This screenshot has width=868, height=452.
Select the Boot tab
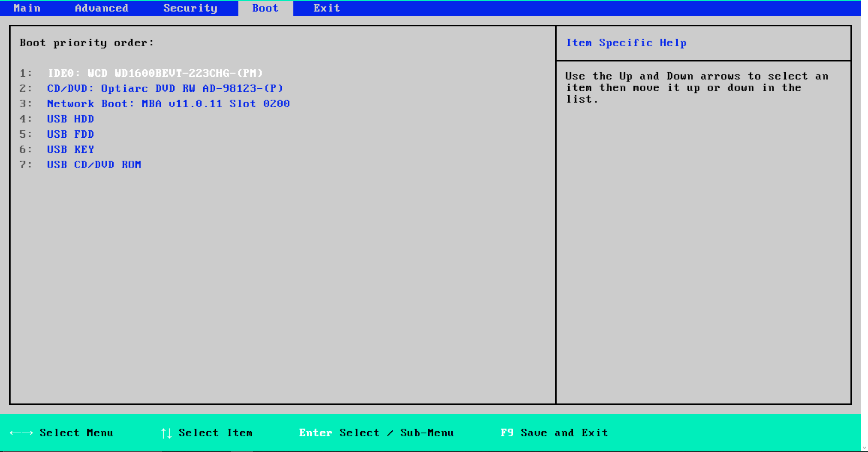265,8
